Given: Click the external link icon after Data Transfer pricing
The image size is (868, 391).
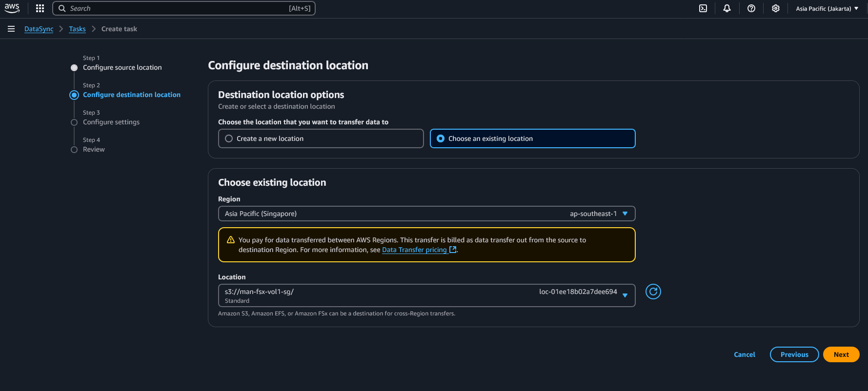Looking at the screenshot, I should click(453, 250).
